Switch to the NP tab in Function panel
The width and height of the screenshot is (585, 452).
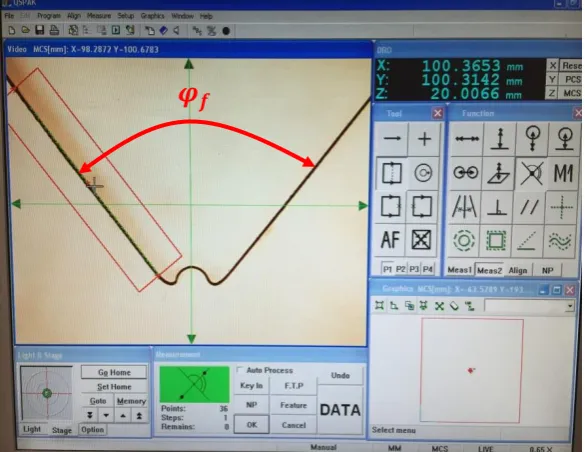pyautogui.click(x=547, y=270)
